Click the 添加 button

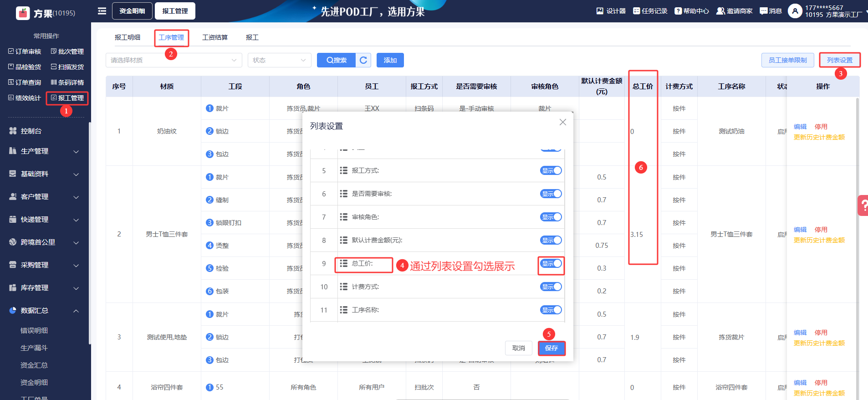tap(390, 60)
